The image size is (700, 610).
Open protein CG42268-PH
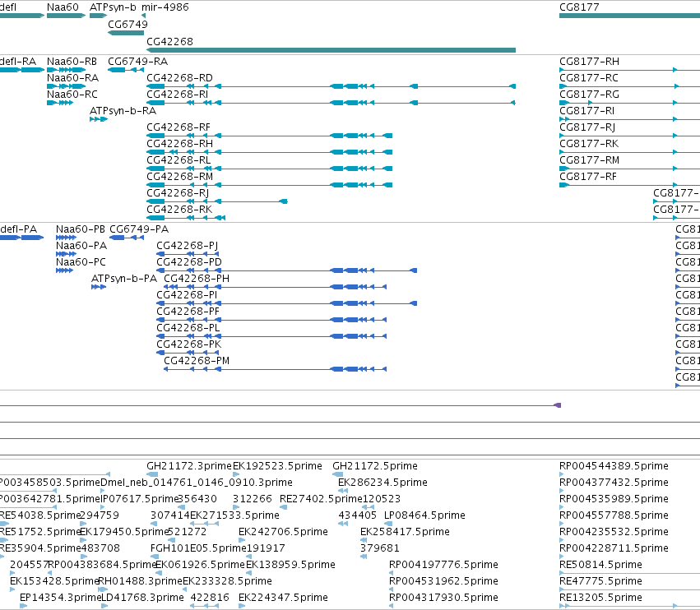[x=197, y=279]
